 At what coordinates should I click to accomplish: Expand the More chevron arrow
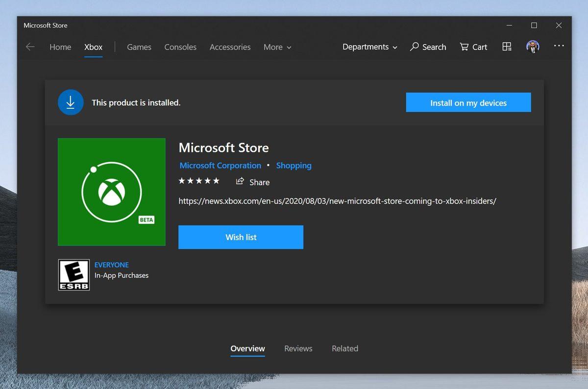[289, 48]
